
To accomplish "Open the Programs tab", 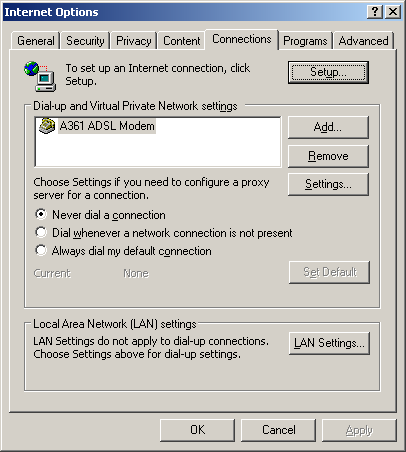I will (x=305, y=41).
